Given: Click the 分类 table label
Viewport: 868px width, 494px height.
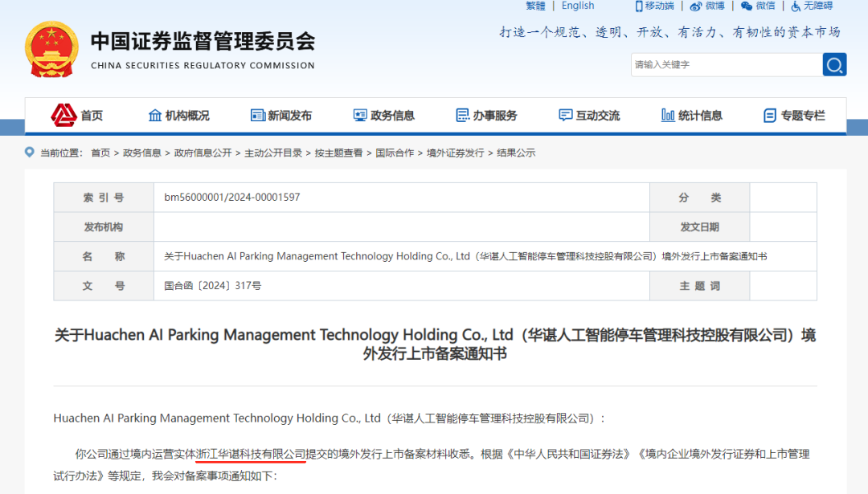Looking at the screenshot, I should (x=700, y=198).
